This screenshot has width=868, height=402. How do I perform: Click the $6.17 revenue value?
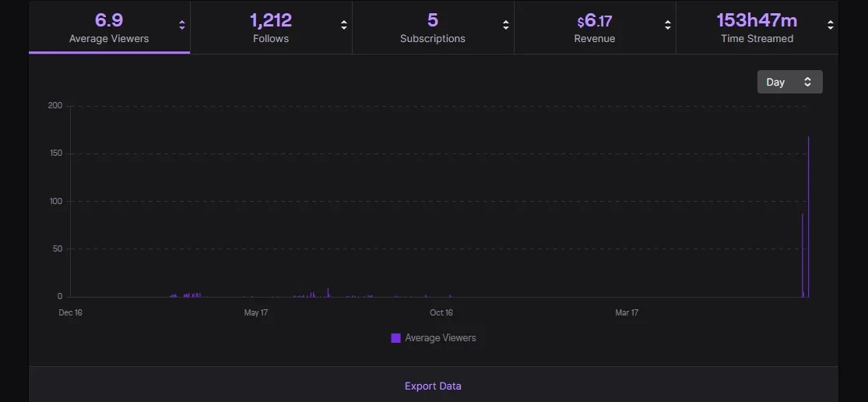coord(595,21)
